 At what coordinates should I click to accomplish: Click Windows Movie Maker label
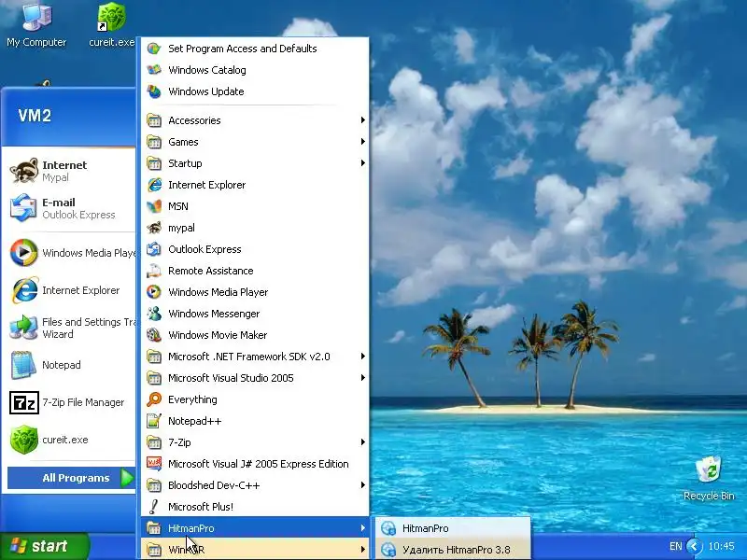(218, 335)
